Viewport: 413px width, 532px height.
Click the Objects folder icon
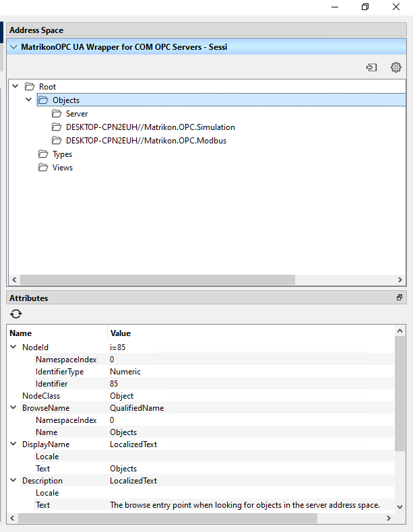pyautogui.click(x=43, y=100)
